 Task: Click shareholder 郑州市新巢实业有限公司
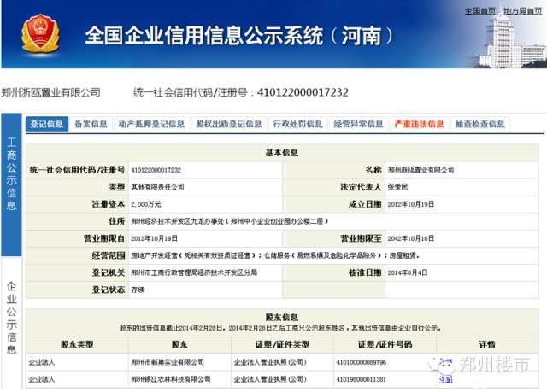point(168,362)
